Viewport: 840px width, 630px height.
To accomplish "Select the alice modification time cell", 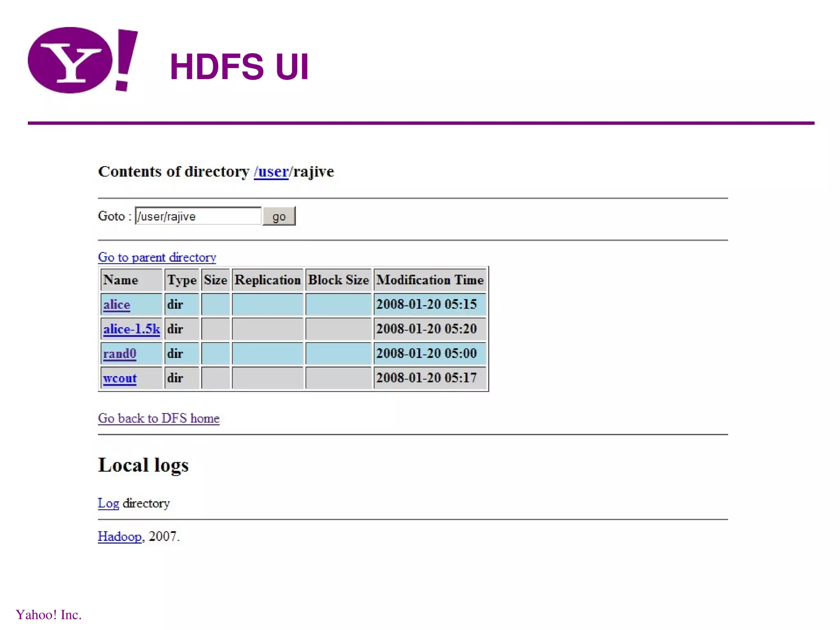I will pos(427,304).
